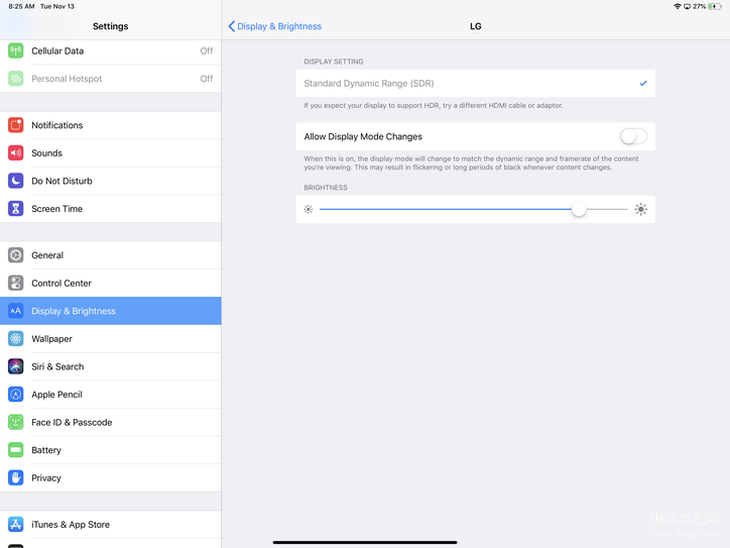Enable Allow Display Mode Changes switch
The height and width of the screenshot is (548, 730).
[632, 137]
